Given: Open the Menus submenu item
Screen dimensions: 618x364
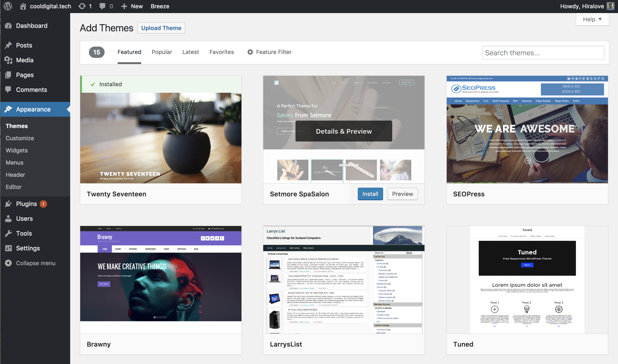Looking at the screenshot, I should (x=14, y=162).
